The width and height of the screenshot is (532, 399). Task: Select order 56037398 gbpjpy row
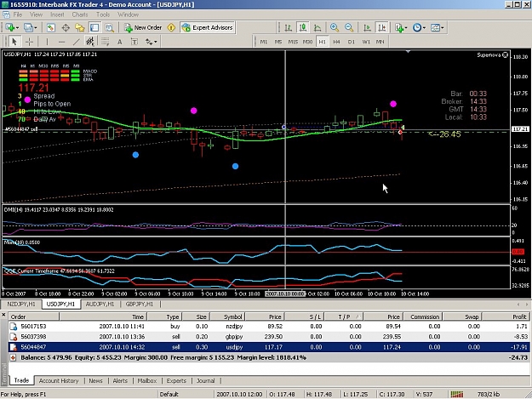point(268,337)
